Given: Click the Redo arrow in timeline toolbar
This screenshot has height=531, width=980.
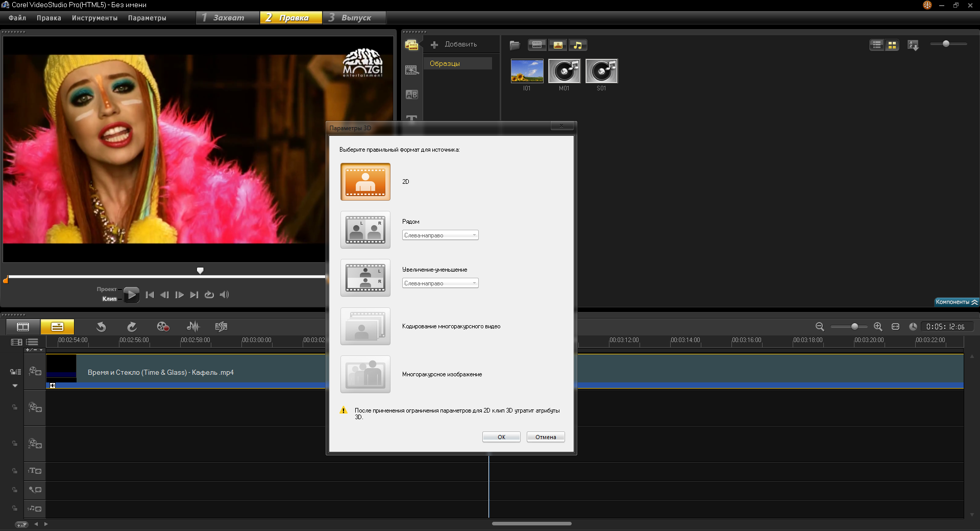Looking at the screenshot, I should pos(132,327).
